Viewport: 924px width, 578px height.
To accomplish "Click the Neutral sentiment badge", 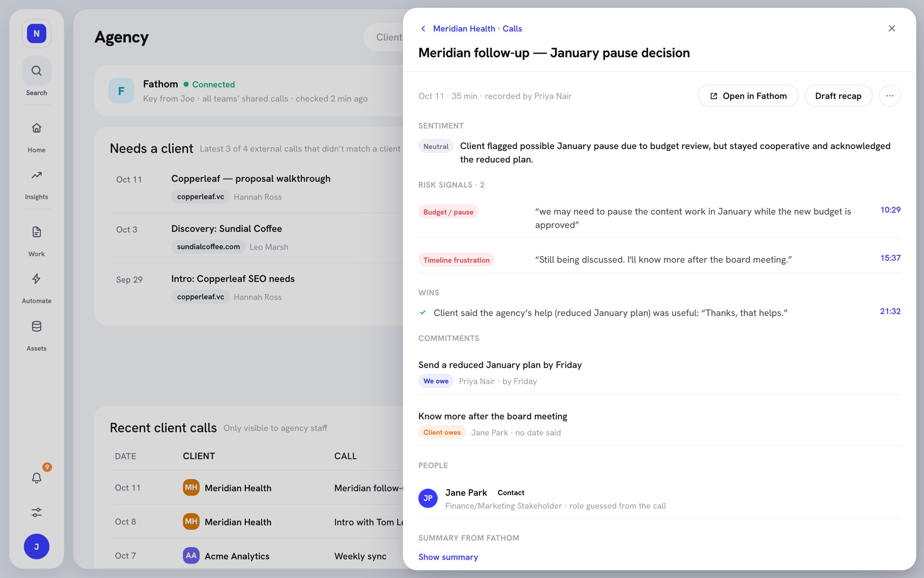I will point(436,147).
